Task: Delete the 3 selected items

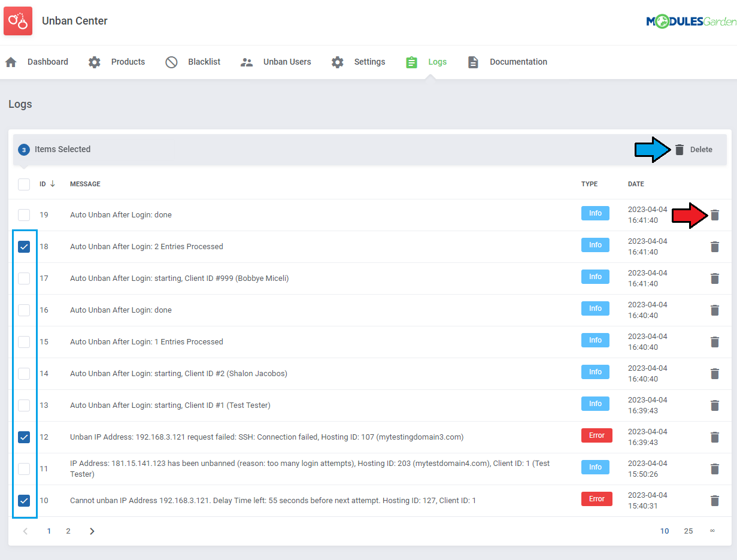Action: click(693, 150)
